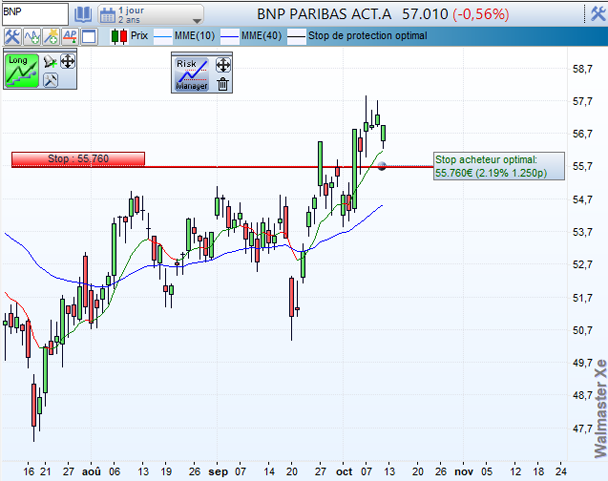
Task: Open the '1 jour 2 ans' timeframe dropdown
Action: (151, 15)
